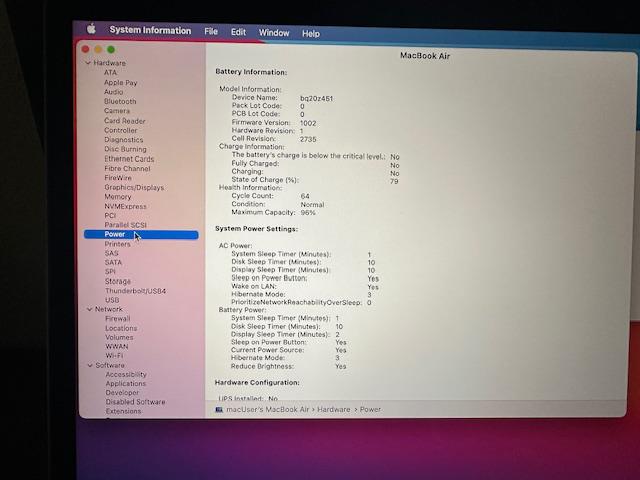Select Disc Burning in the sidebar
Image resolution: width=640 pixels, height=480 pixels.
125,149
